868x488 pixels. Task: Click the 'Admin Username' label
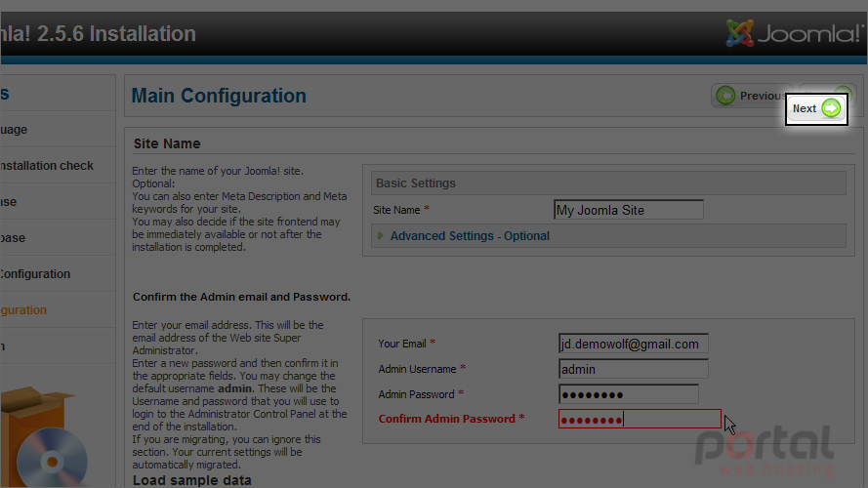[417, 369]
